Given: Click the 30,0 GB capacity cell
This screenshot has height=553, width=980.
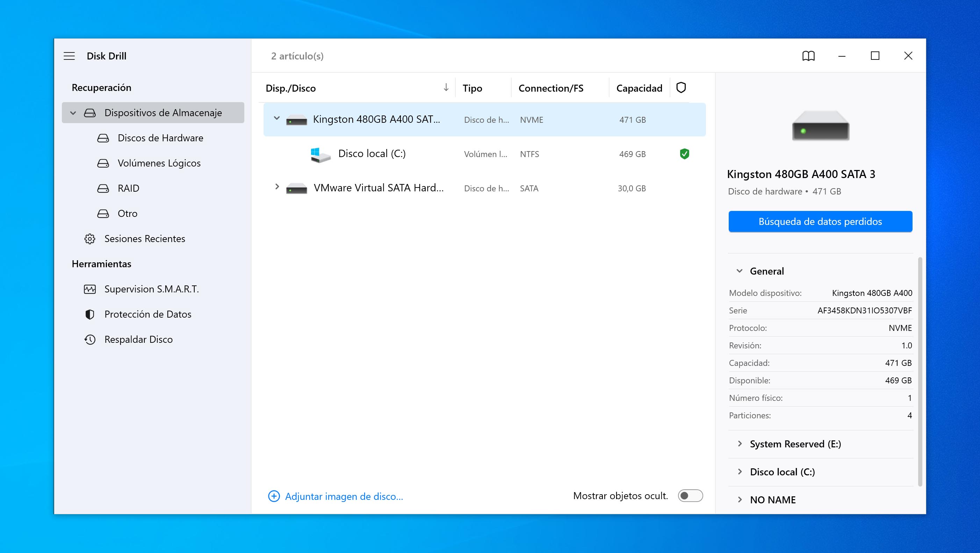Looking at the screenshot, I should [x=632, y=189].
